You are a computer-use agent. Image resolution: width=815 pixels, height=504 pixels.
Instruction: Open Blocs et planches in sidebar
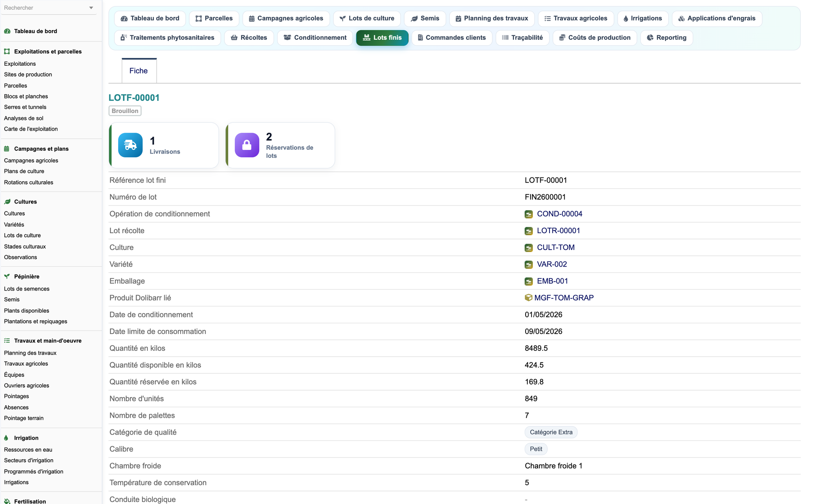[x=26, y=96]
